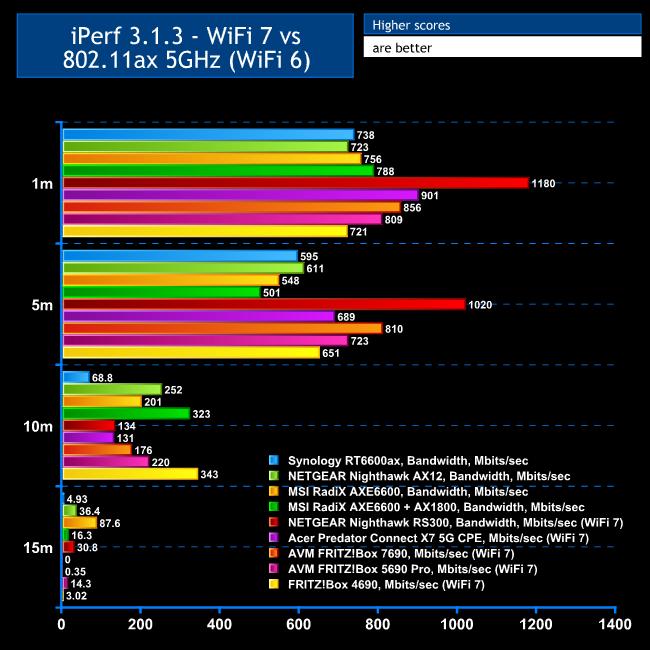This screenshot has width=650, height=650.
Task: Click the NETGEAR Nighthawk RS300 red legend swatch
Action: (x=274, y=522)
